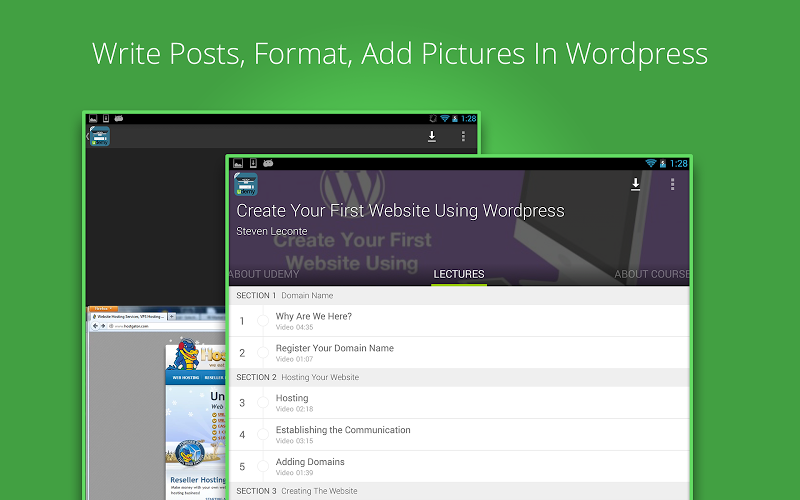Mark Establishing the Communication lecture complete
800x500 pixels.
pyautogui.click(x=263, y=434)
